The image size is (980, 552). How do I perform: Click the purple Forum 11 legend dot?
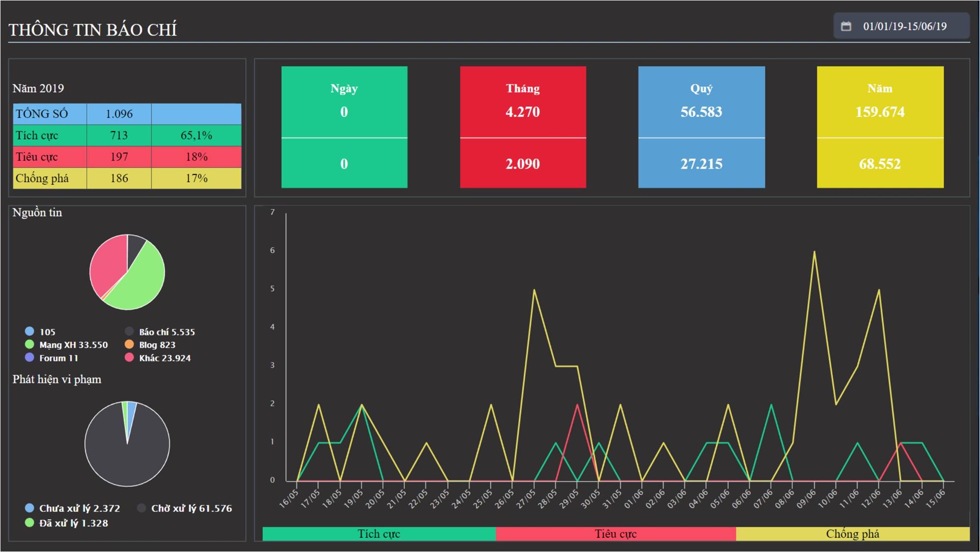click(x=29, y=358)
